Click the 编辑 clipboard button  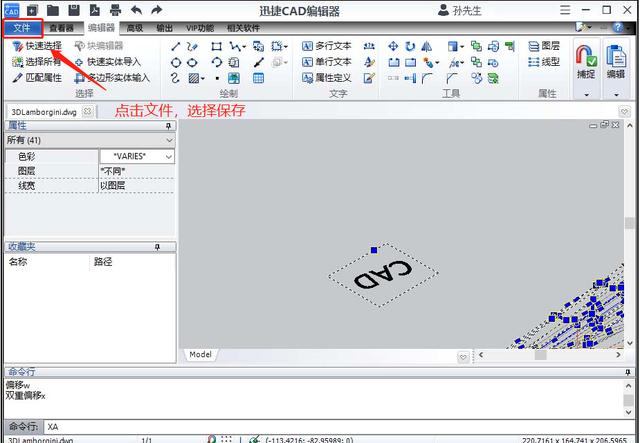point(616,61)
